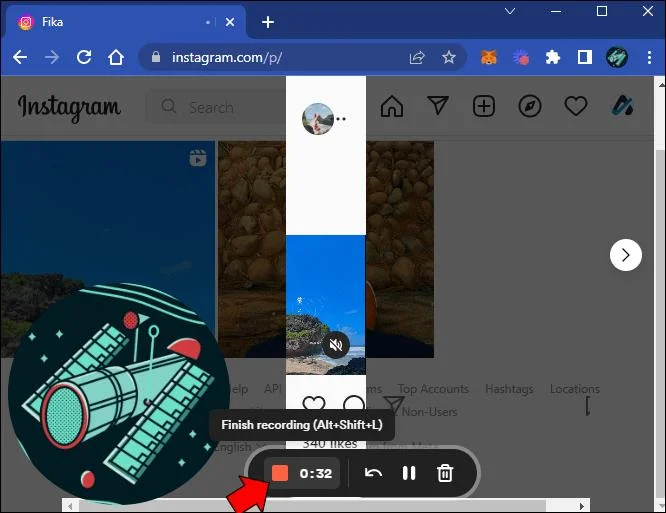This screenshot has width=666, height=513.
Task: Click the red stop recording button
Action: tap(280, 473)
